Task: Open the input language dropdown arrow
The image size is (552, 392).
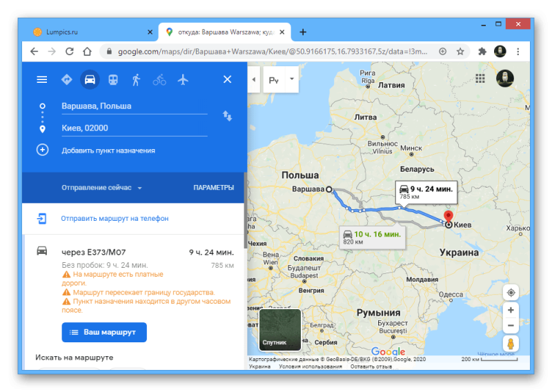Action: (292, 79)
